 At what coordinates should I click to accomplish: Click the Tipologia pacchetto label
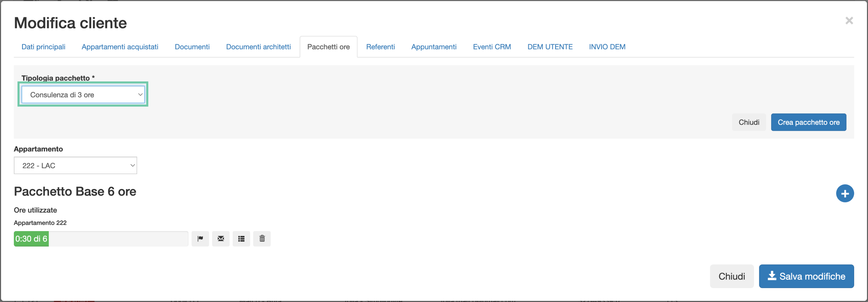tap(58, 78)
